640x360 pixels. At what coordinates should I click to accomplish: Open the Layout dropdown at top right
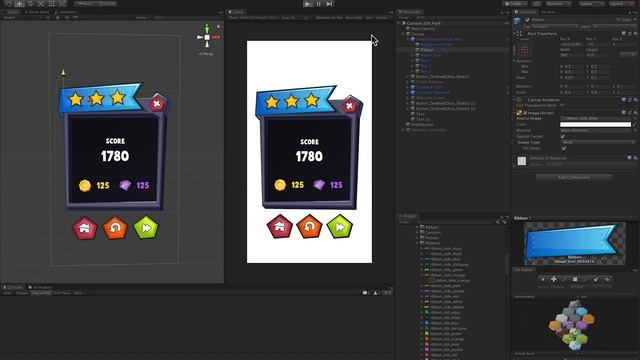(x=622, y=4)
